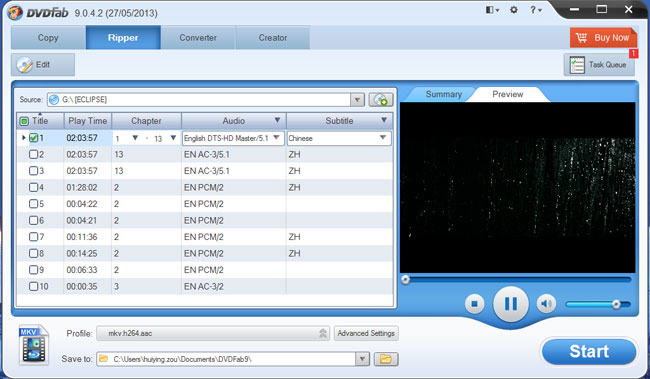Expand the Source drive dropdown

[357, 100]
